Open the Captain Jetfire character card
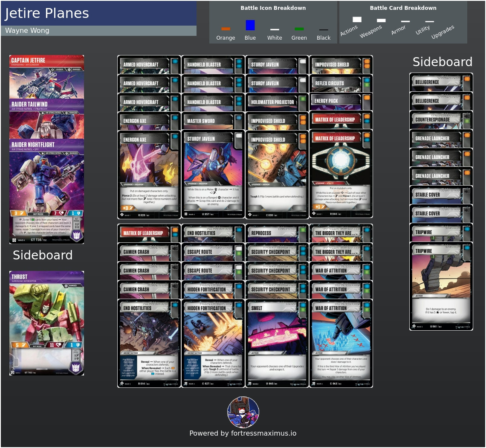The image size is (486, 448). point(46,77)
